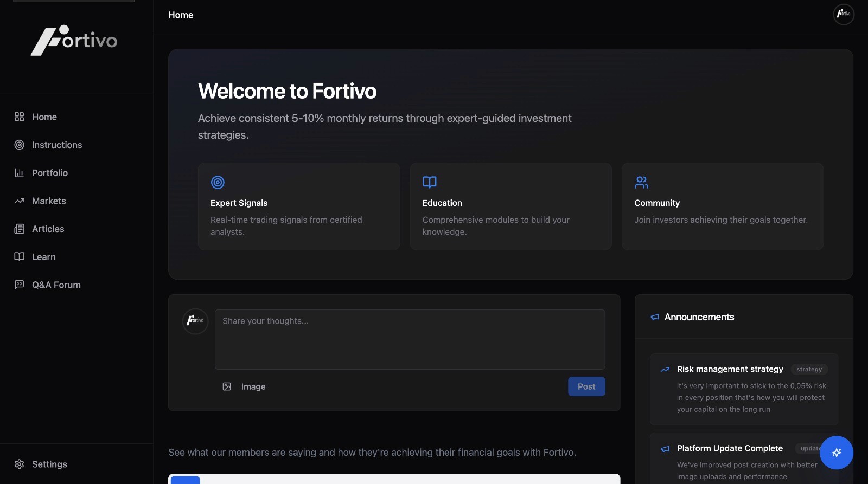
Task: Click the 'Achieve consistent 5-10% monthly returns' subtitle
Action: point(385,126)
